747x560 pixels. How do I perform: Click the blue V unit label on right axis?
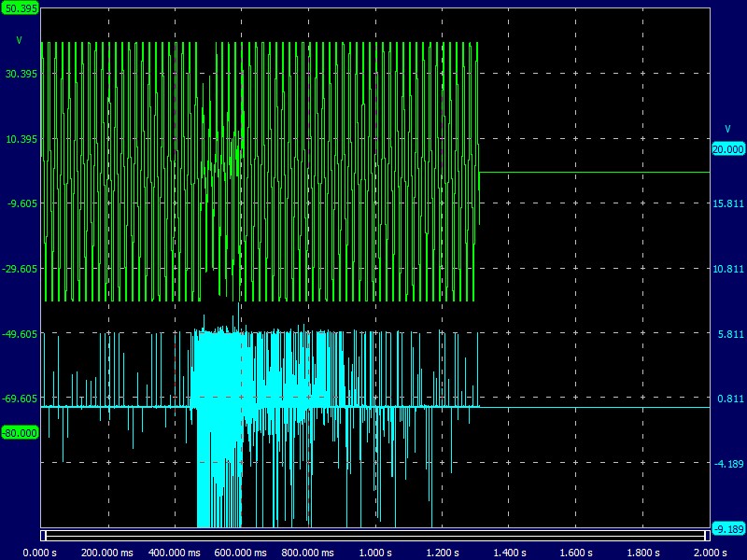[727, 129]
